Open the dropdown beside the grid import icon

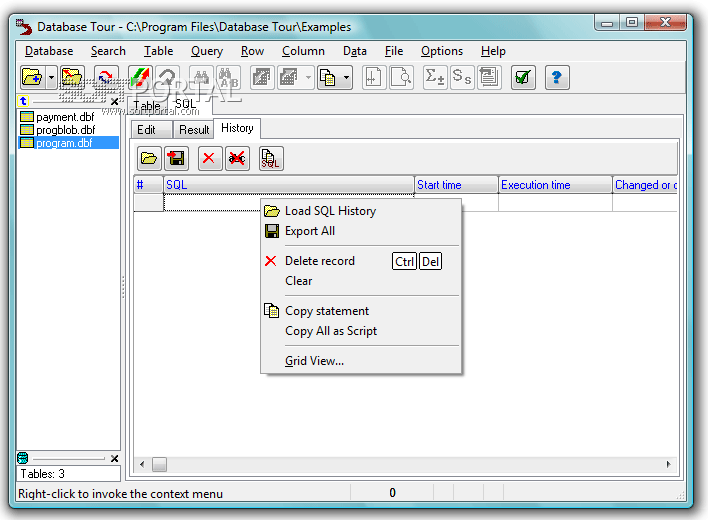(308, 78)
